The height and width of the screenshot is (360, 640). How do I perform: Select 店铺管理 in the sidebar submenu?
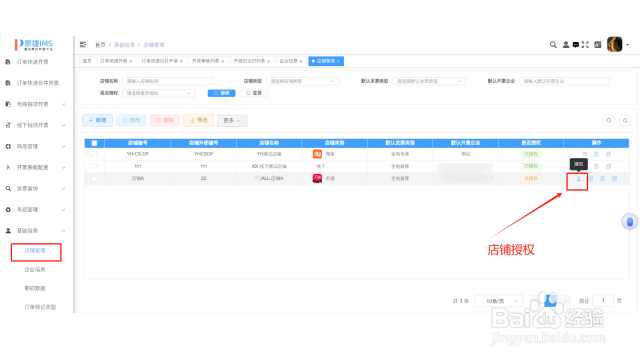point(35,251)
